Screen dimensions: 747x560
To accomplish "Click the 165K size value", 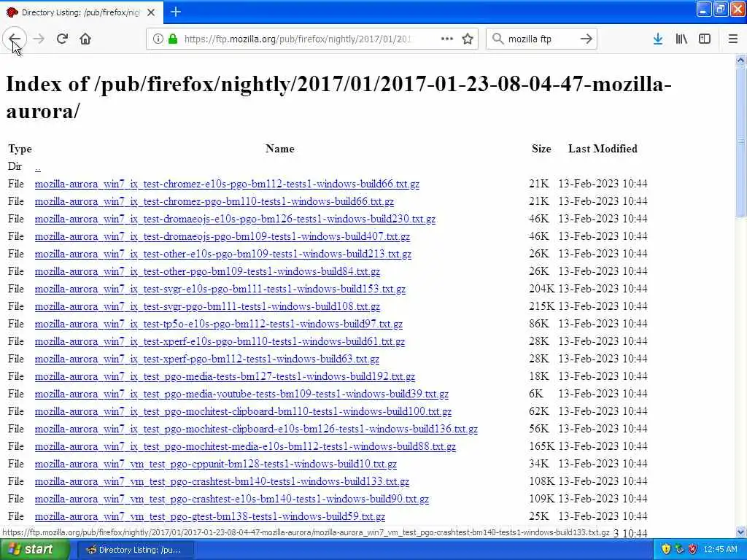I will 542,446.
